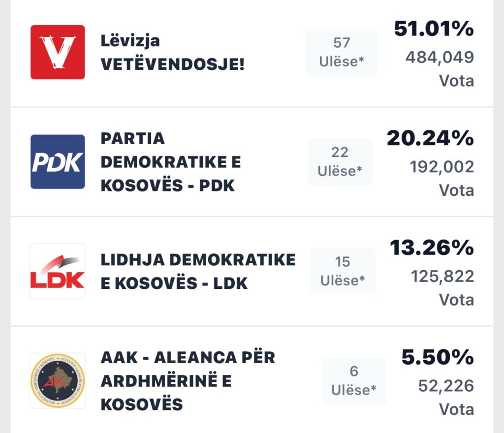Click the 5.50% percentage figure
504x433 pixels.
438,358
